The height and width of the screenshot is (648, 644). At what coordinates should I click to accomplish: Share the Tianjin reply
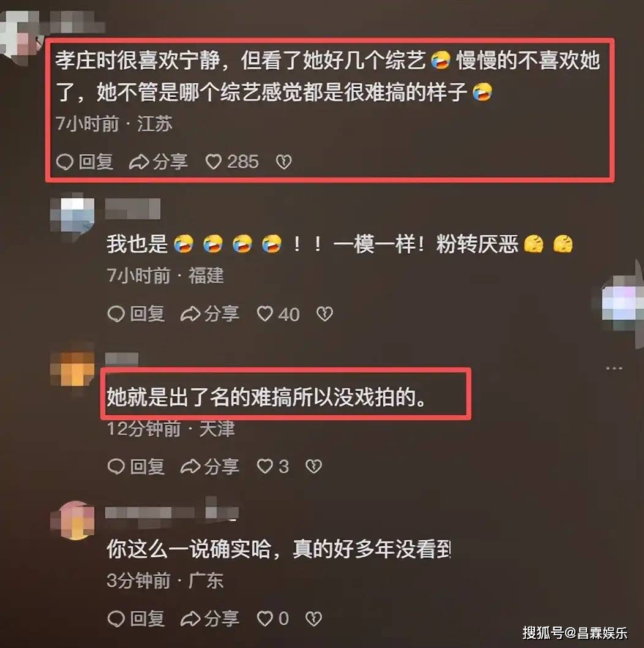[x=210, y=467]
